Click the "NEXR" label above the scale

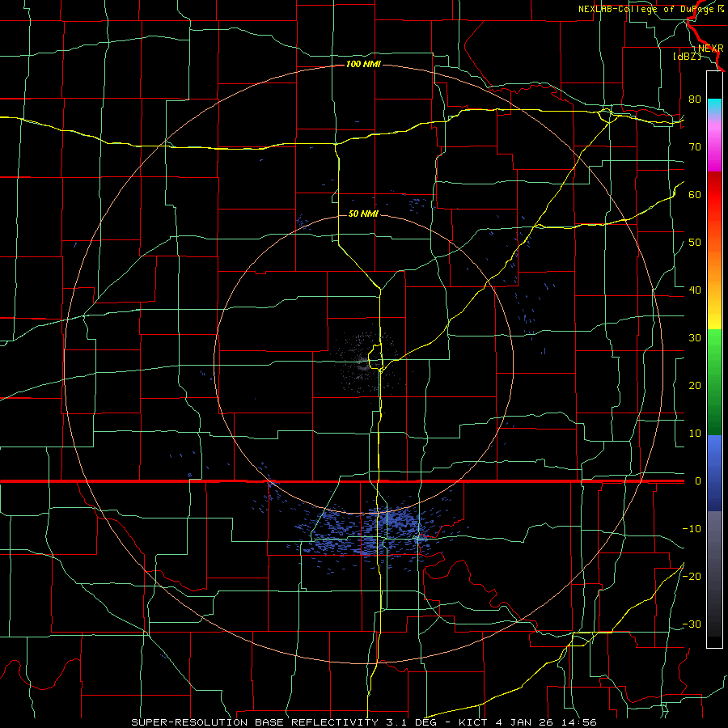click(711, 48)
